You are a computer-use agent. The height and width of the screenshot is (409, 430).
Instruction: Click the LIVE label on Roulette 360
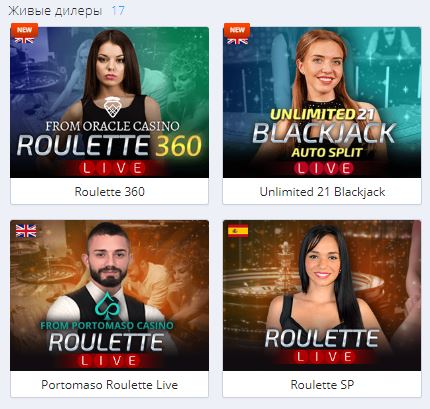112,168
